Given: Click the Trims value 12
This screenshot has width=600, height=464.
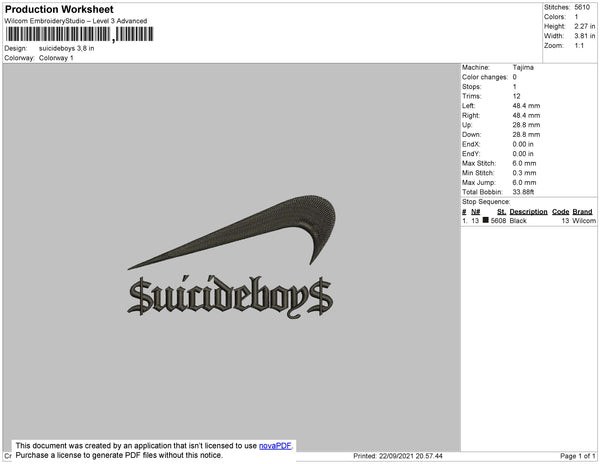Looking at the screenshot, I should click(516, 96).
